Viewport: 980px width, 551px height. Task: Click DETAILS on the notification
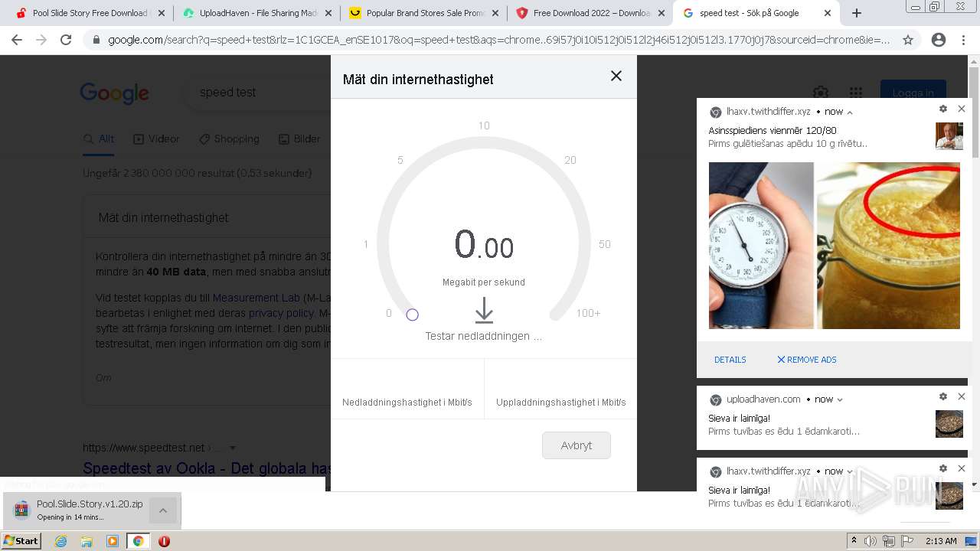(x=730, y=360)
